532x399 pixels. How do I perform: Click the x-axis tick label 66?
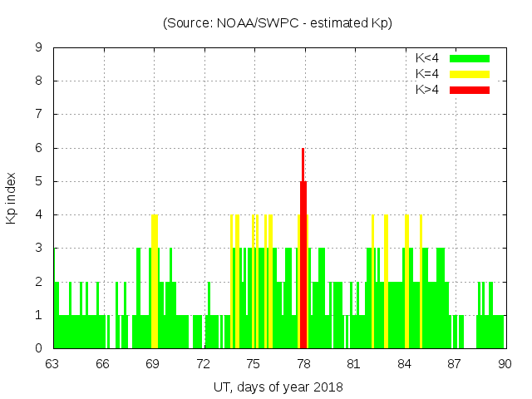[x=103, y=363]
